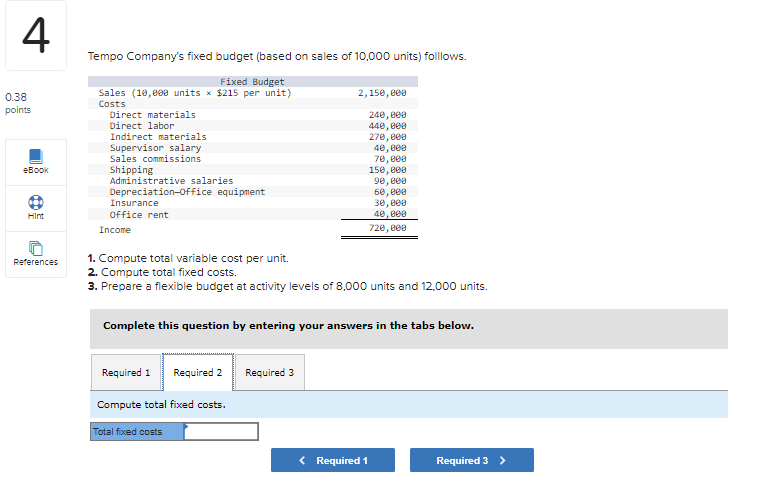The image size is (767, 489).
Task: Click the 2,150,000 sales value
Action: (382, 93)
